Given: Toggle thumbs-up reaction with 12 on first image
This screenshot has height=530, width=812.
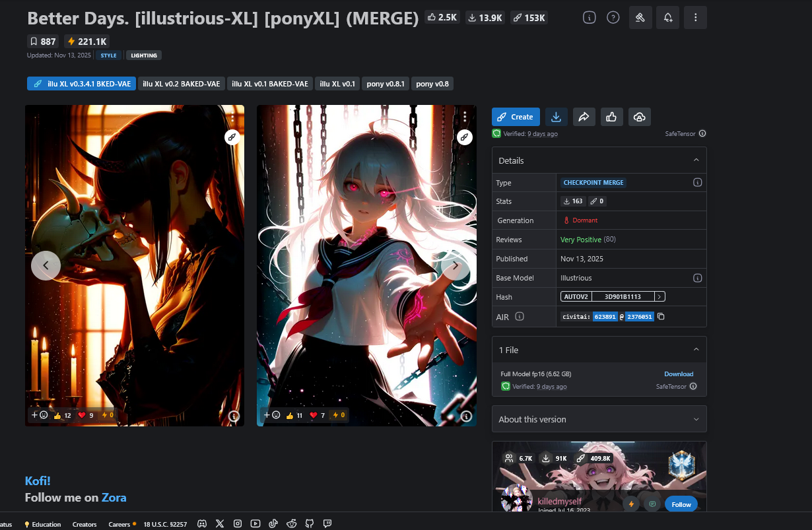Looking at the screenshot, I should click(63, 415).
